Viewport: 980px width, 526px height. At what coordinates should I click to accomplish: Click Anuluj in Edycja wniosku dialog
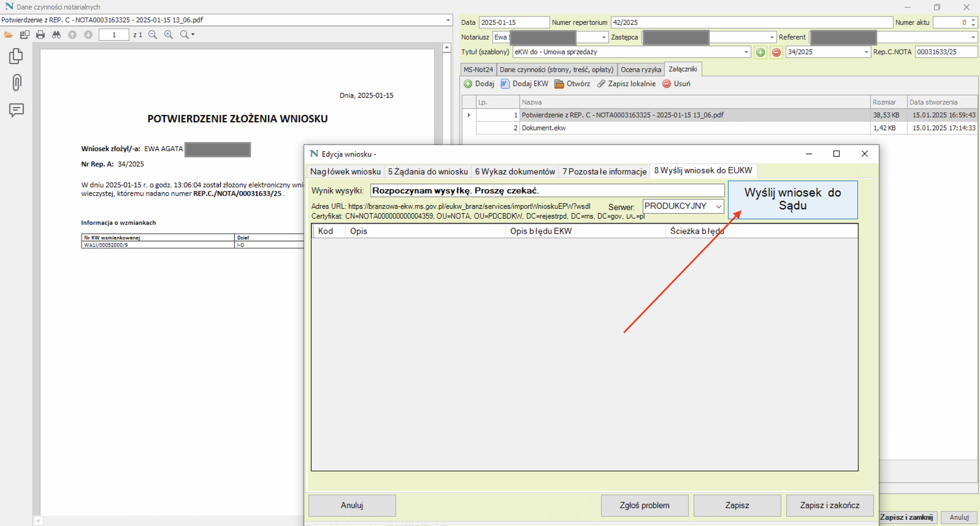tap(352, 505)
